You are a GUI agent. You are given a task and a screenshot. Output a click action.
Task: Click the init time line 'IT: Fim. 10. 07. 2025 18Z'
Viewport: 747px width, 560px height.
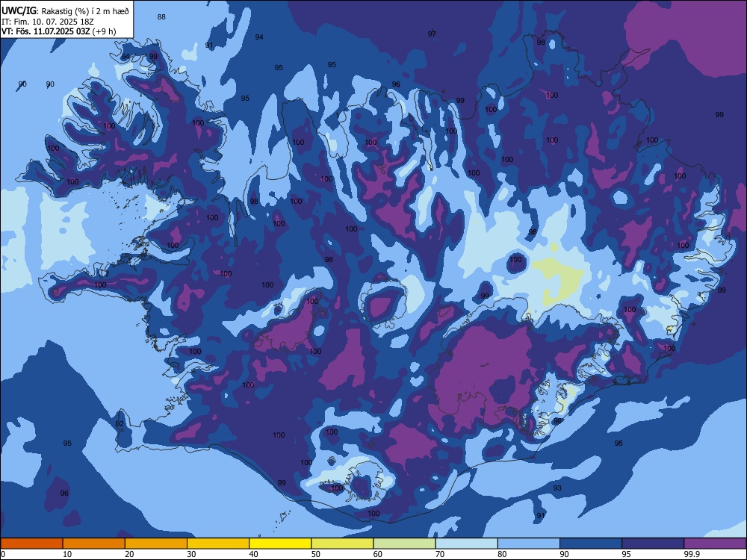point(46,22)
